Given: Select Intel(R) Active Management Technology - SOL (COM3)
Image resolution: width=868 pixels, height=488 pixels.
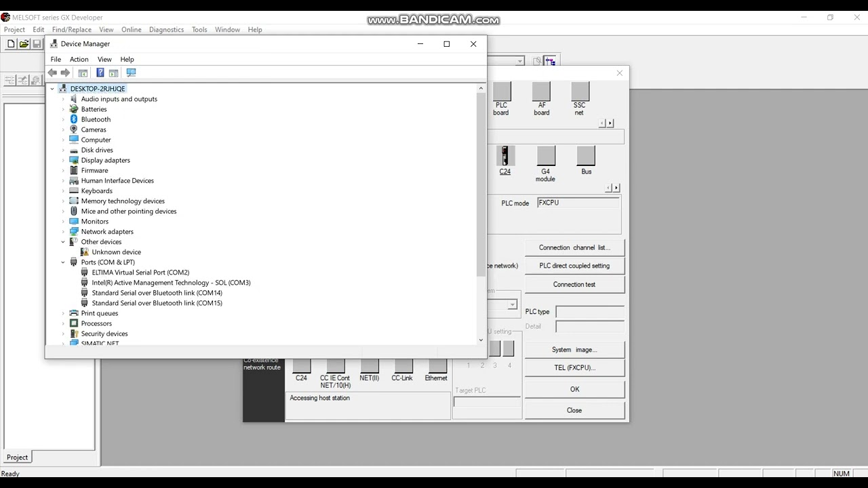Looking at the screenshot, I should (x=171, y=283).
